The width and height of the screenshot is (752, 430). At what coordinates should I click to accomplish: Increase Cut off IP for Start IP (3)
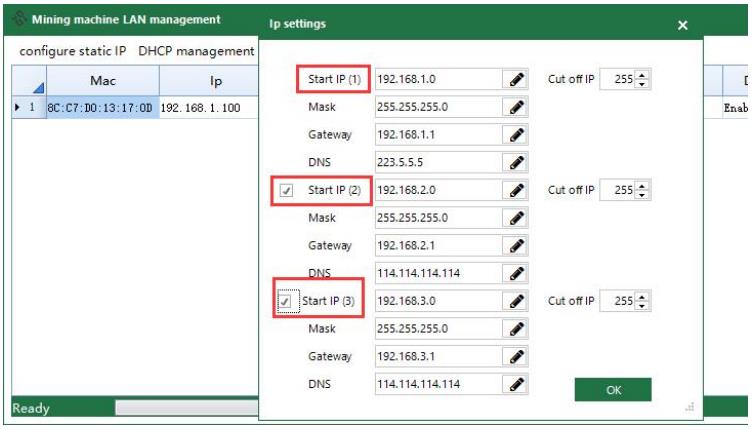pyautogui.click(x=642, y=297)
